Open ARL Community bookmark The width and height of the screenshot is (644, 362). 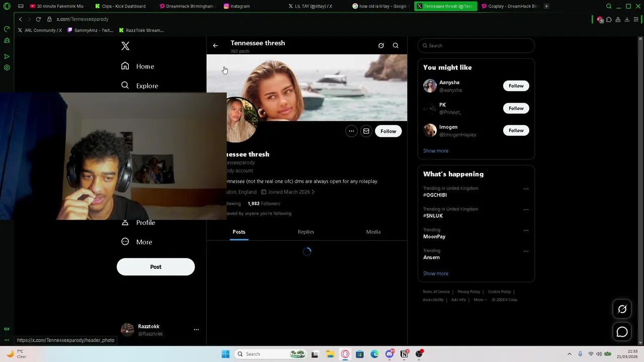click(40, 30)
